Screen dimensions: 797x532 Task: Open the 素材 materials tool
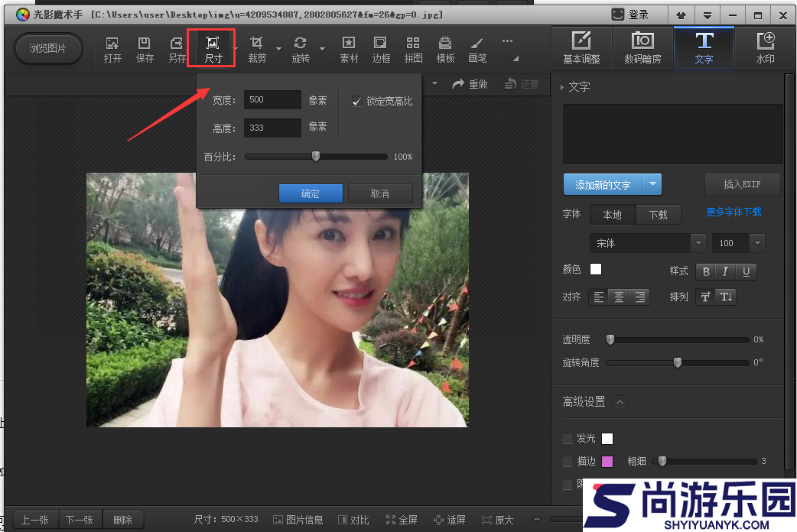[349, 50]
